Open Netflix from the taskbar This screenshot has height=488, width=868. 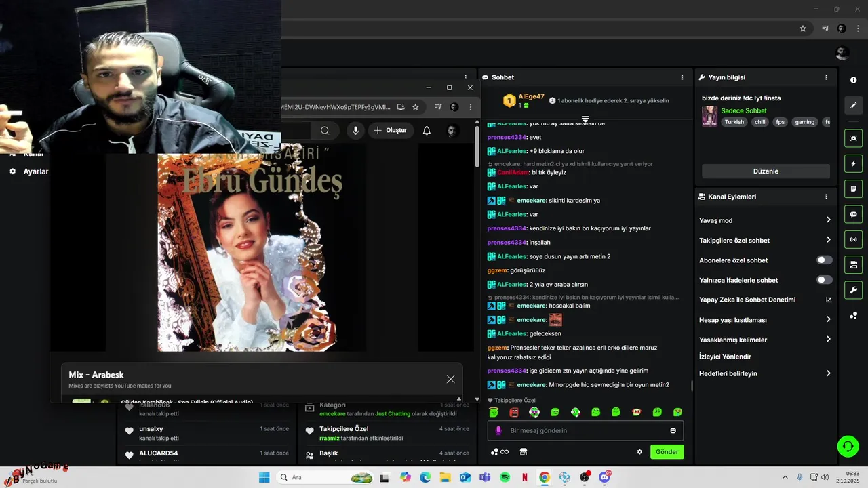[524, 477]
